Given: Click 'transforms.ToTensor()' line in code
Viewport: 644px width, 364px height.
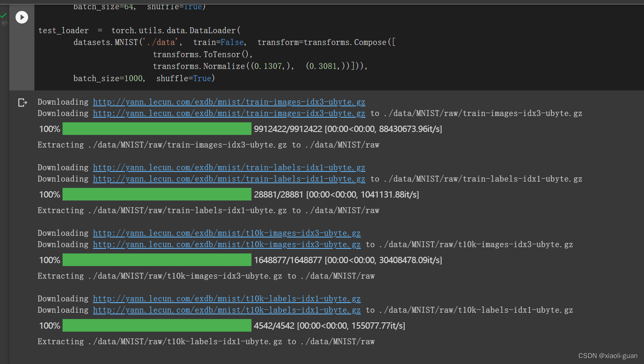Looking at the screenshot, I should (202, 54).
